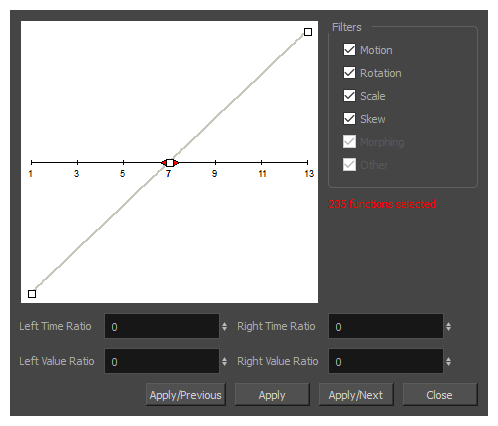This screenshot has width=498, height=426.
Task: Click the Apply button
Action: coord(272,395)
